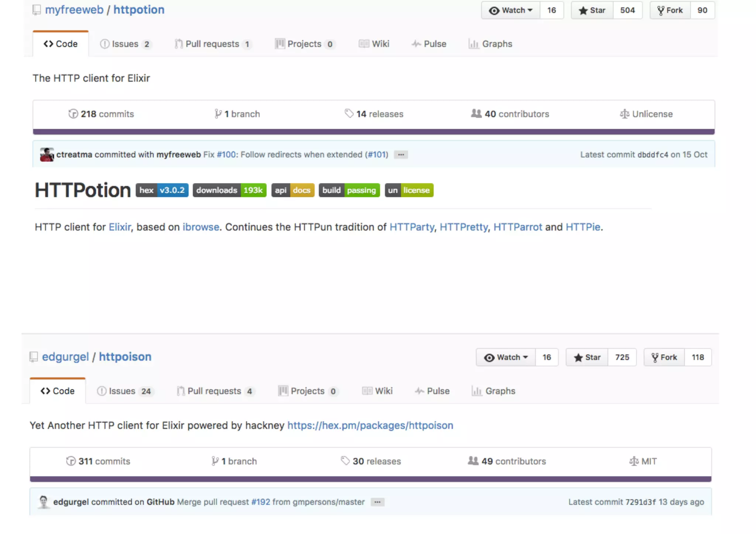This screenshot has height=534, width=756.
Task: Open Watch dropdown for httpotion repo
Action: click(510, 10)
